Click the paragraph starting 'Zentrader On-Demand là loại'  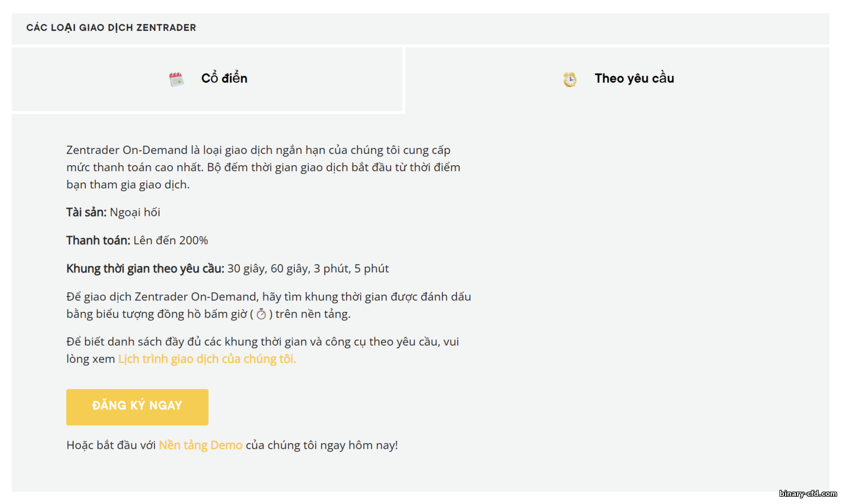[x=263, y=167]
